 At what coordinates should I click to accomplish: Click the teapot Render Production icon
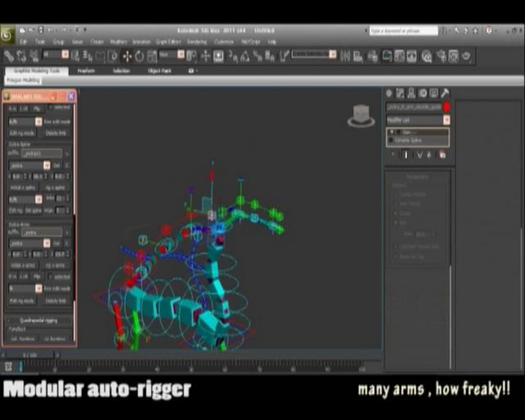(466, 56)
